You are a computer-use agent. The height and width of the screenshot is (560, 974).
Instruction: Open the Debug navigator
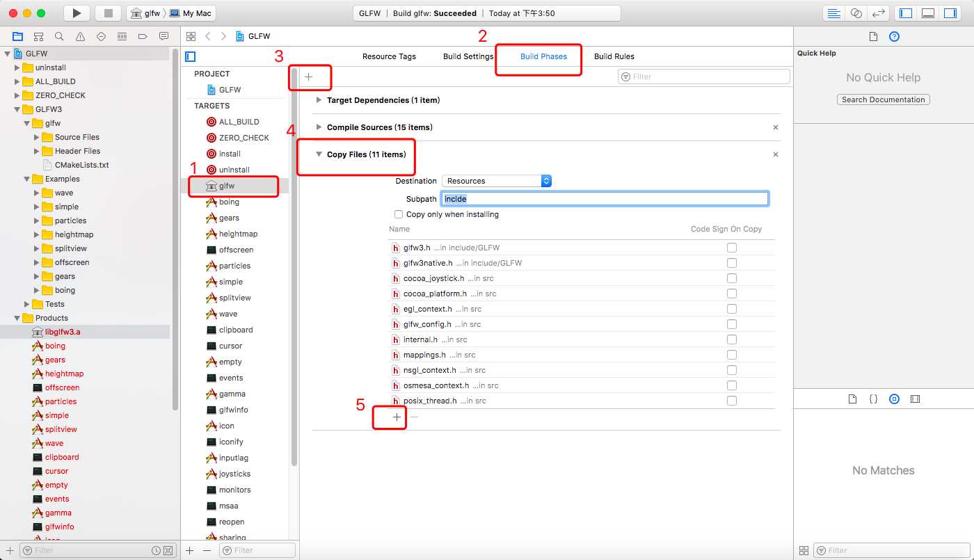coord(122,36)
